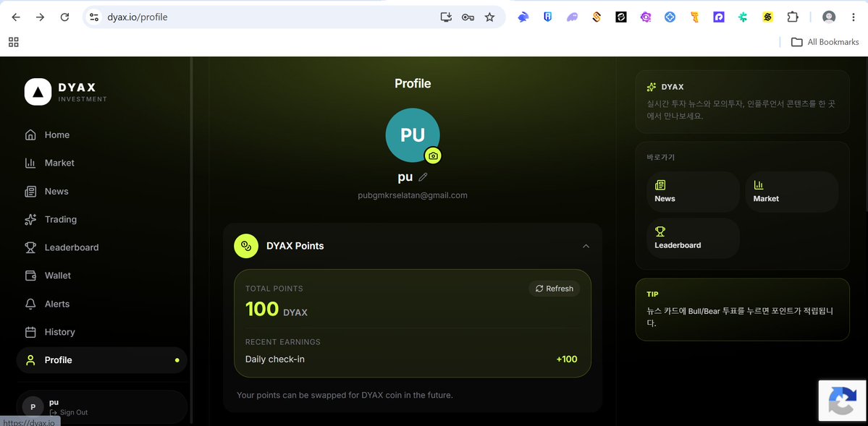Go to Home in the sidebar
This screenshot has height=426, width=868.
point(102,135)
